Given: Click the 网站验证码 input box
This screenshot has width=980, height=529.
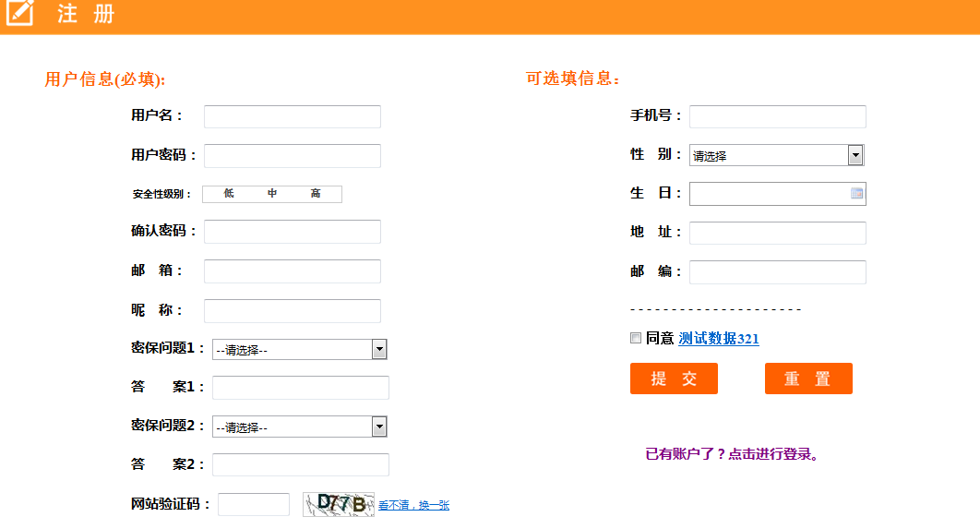Looking at the screenshot, I should pos(254,504).
